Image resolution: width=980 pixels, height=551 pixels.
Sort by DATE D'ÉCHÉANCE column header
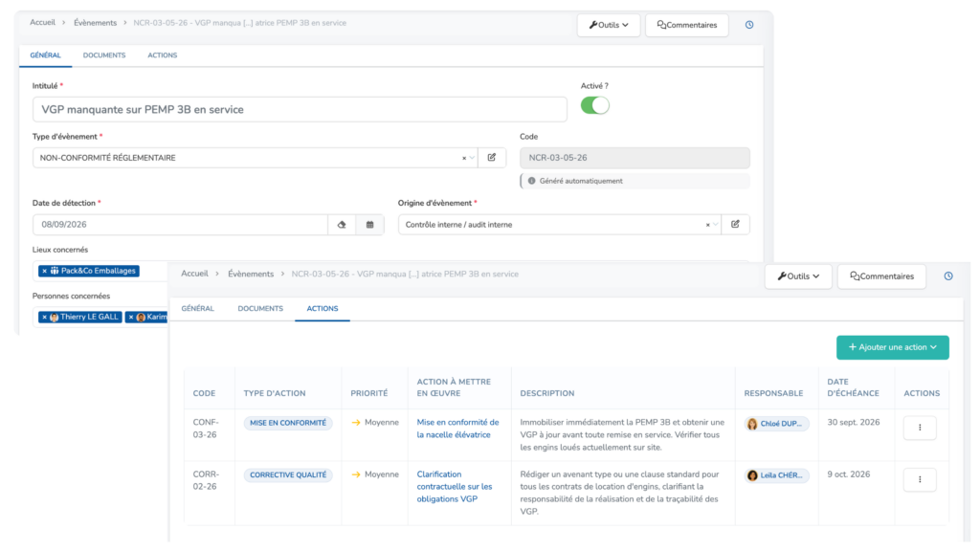pos(853,387)
